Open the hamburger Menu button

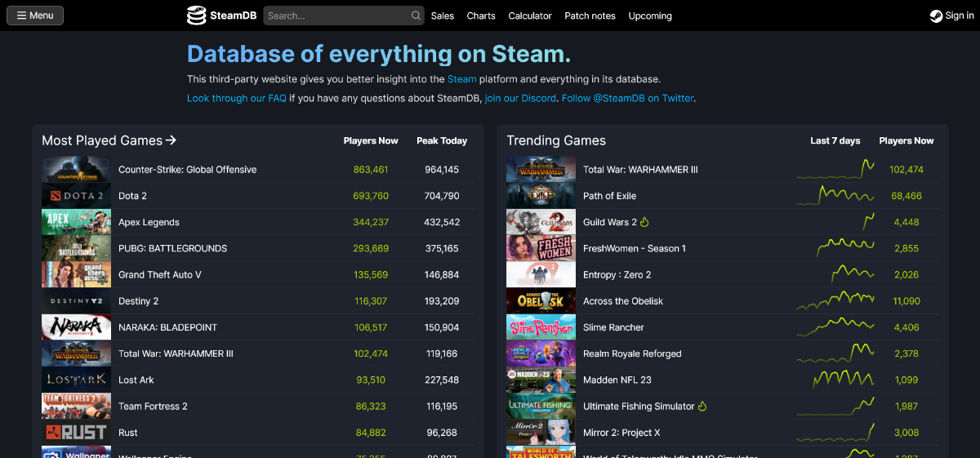tap(35, 16)
